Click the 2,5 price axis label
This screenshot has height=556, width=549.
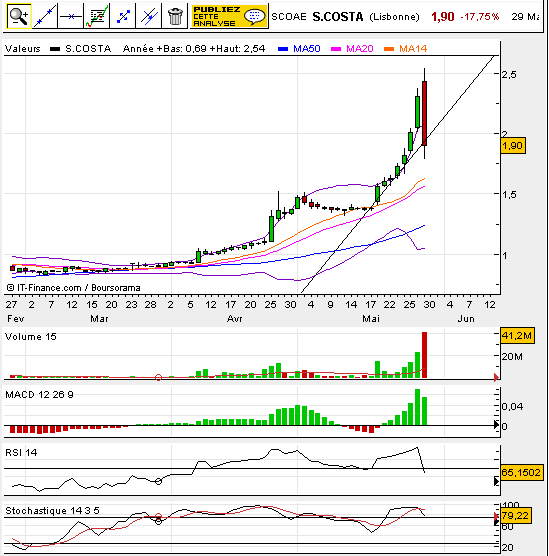tap(509, 74)
